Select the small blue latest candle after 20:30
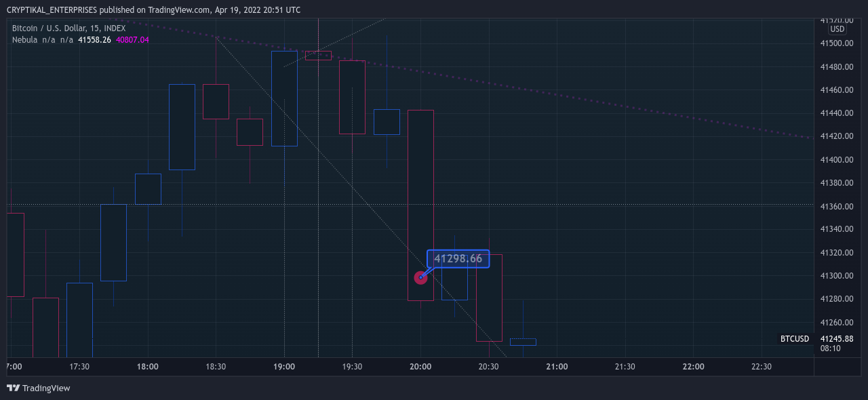Image resolution: width=868 pixels, height=400 pixels. [523, 342]
